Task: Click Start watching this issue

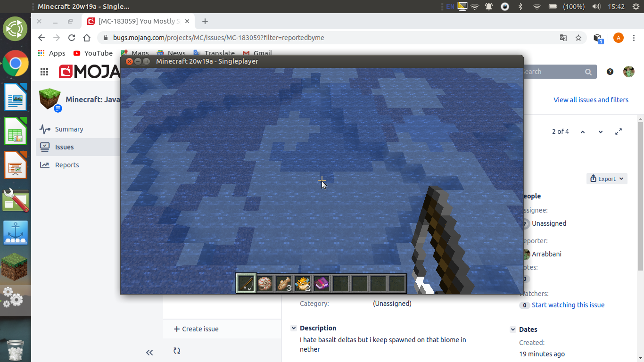Action: click(568, 305)
